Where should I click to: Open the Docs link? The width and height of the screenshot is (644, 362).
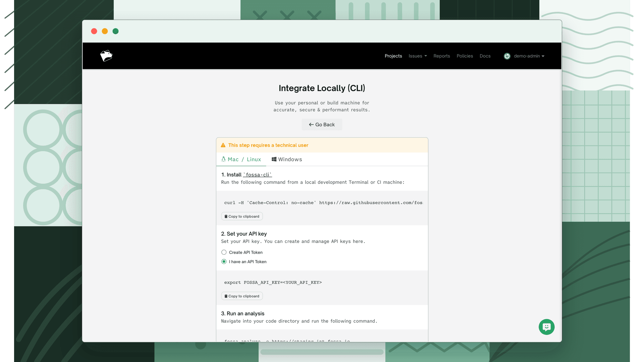tap(485, 56)
